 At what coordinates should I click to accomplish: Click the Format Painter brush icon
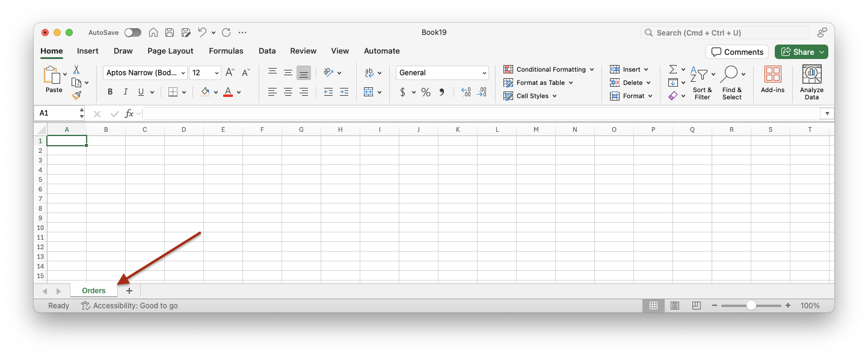tap(76, 95)
